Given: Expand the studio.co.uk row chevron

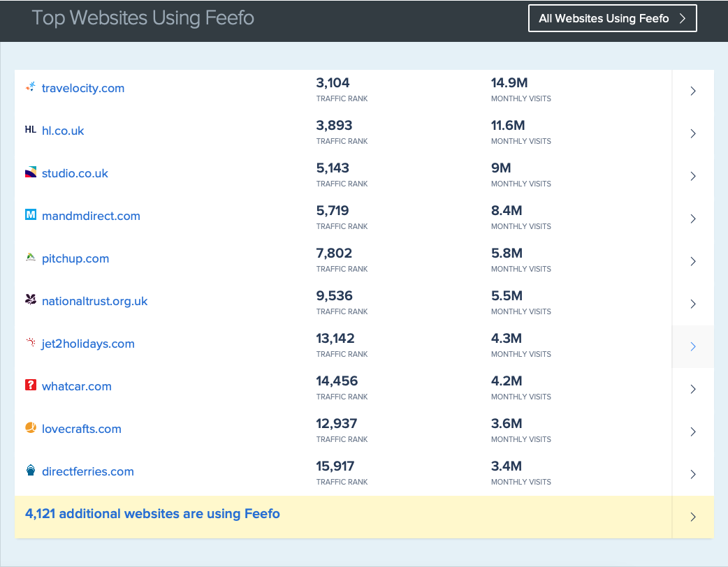Looking at the screenshot, I should (692, 177).
